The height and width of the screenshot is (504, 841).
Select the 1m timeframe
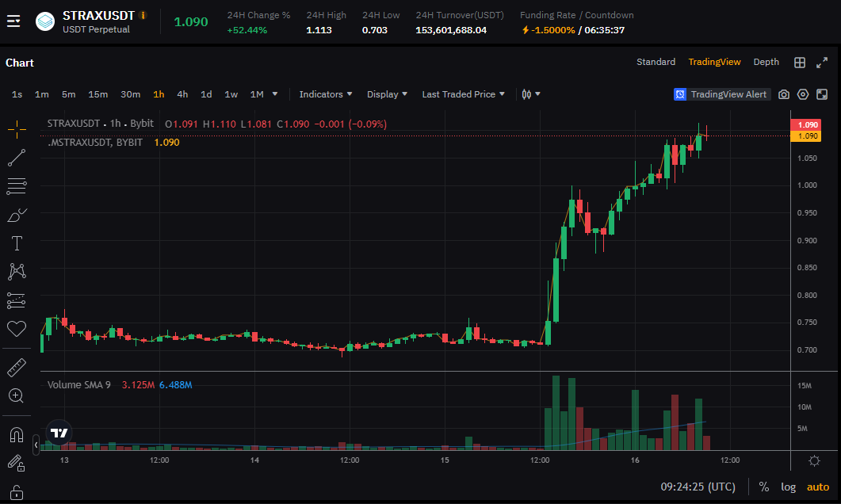[x=42, y=94]
